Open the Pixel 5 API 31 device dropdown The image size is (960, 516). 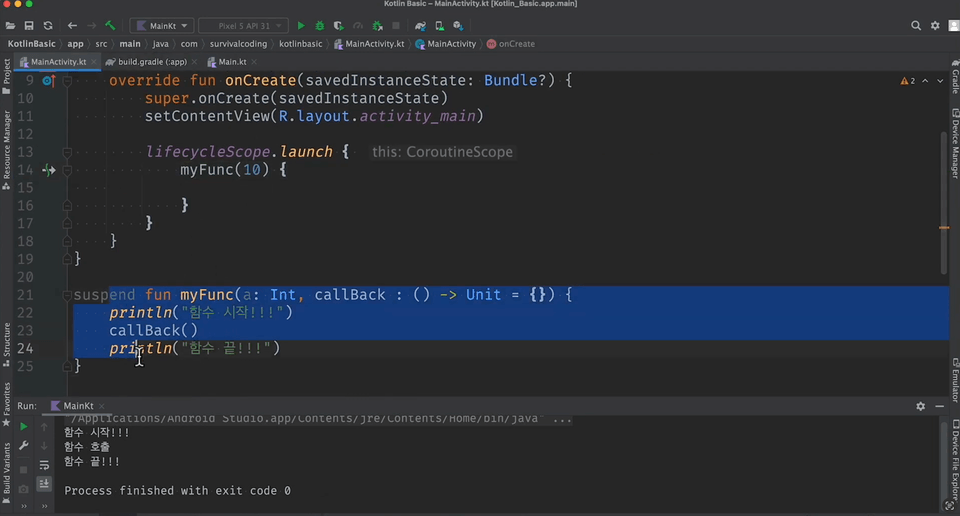click(244, 26)
